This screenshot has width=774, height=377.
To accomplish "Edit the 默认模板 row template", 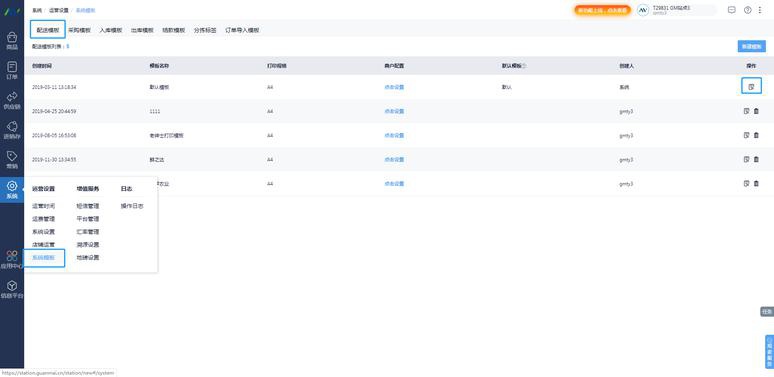I will click(x=751, y=87).
